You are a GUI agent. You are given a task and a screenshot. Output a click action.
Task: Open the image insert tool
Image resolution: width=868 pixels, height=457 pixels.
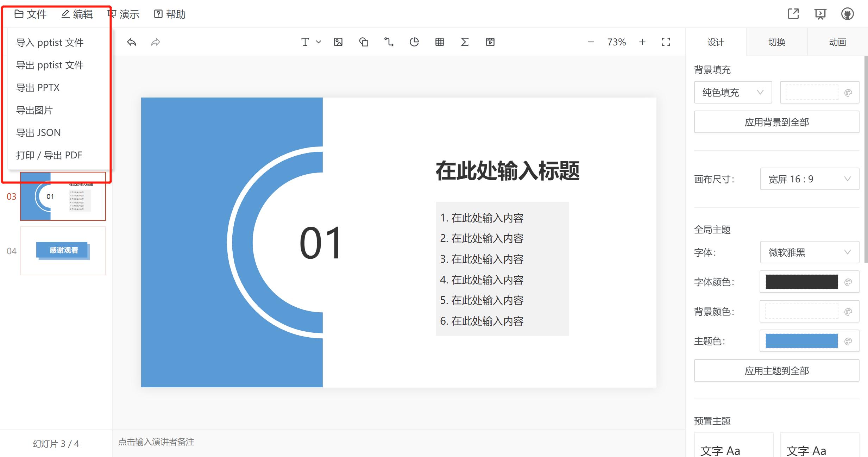[x=338, y=42]
